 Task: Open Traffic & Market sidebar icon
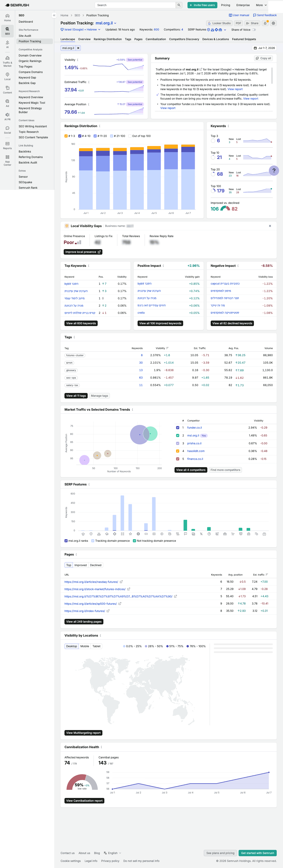tap(7, 61)
